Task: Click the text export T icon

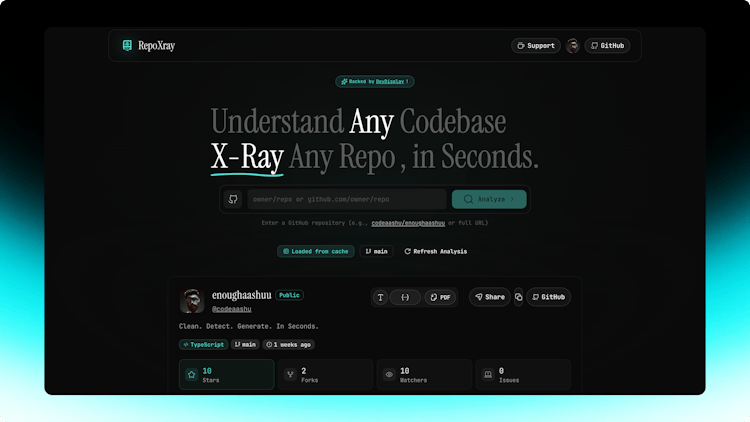Action: pos(380,297)
